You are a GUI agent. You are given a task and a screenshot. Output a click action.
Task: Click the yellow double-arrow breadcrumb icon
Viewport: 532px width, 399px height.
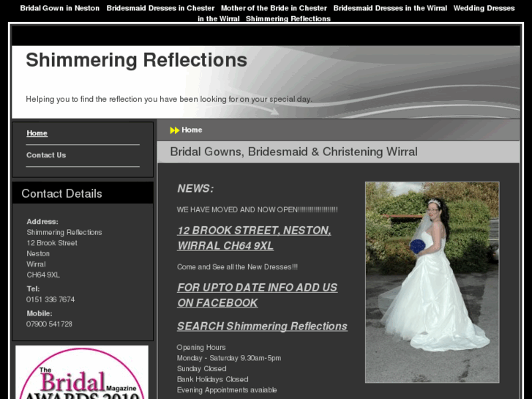[x=174, y=130]
